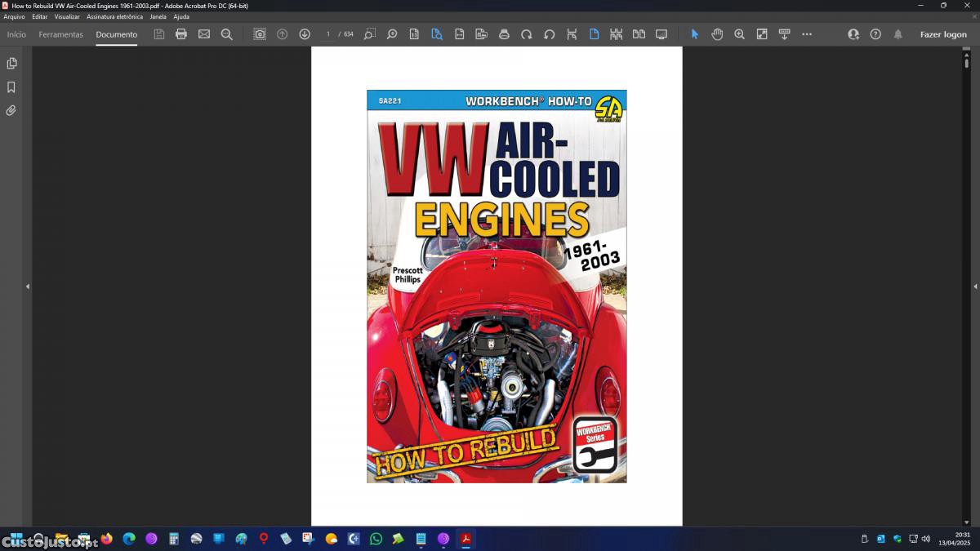Select the Hand pan tool
Viewport: 980px width, 551px height.
(x=717, y=34)
